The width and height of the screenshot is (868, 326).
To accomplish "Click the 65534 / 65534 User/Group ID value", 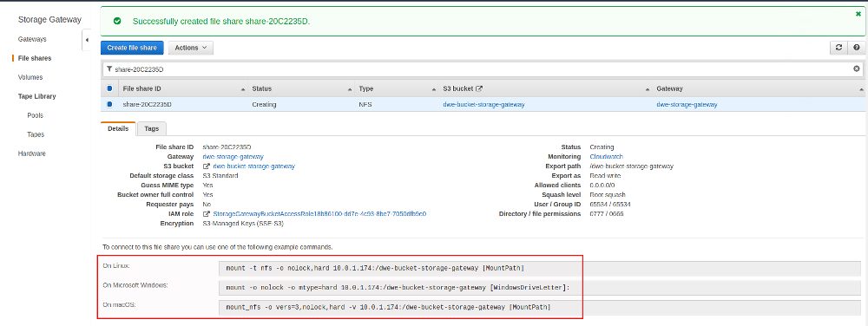I will (x=610, y=205).
